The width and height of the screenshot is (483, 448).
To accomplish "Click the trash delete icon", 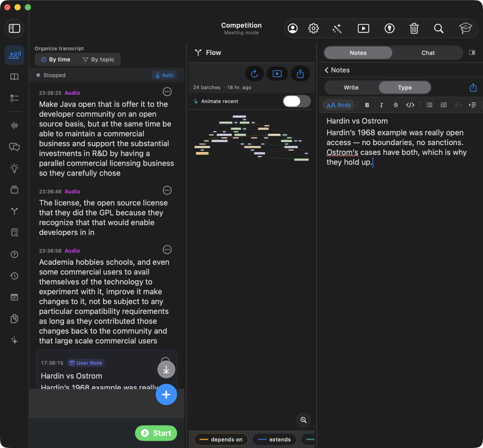I will [x=414, y=28].
